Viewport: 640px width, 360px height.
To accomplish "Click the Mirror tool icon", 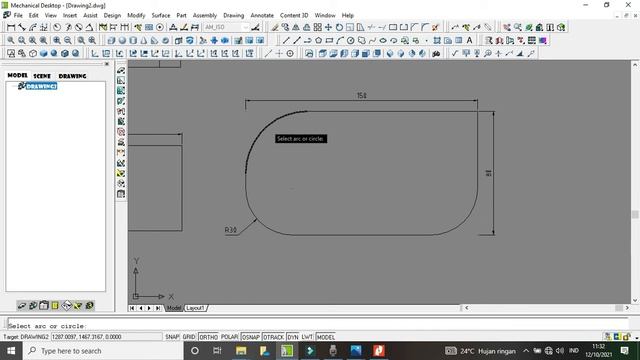I will [296, 27].
